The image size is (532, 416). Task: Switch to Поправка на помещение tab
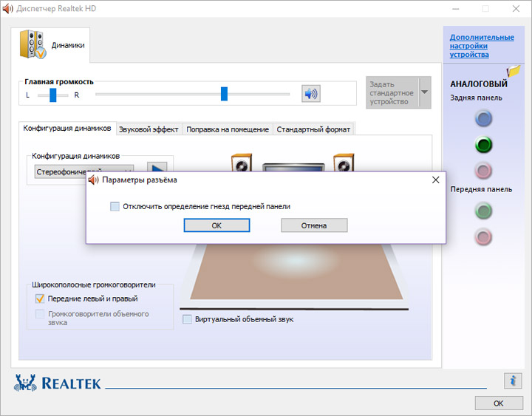click(228, 129)
